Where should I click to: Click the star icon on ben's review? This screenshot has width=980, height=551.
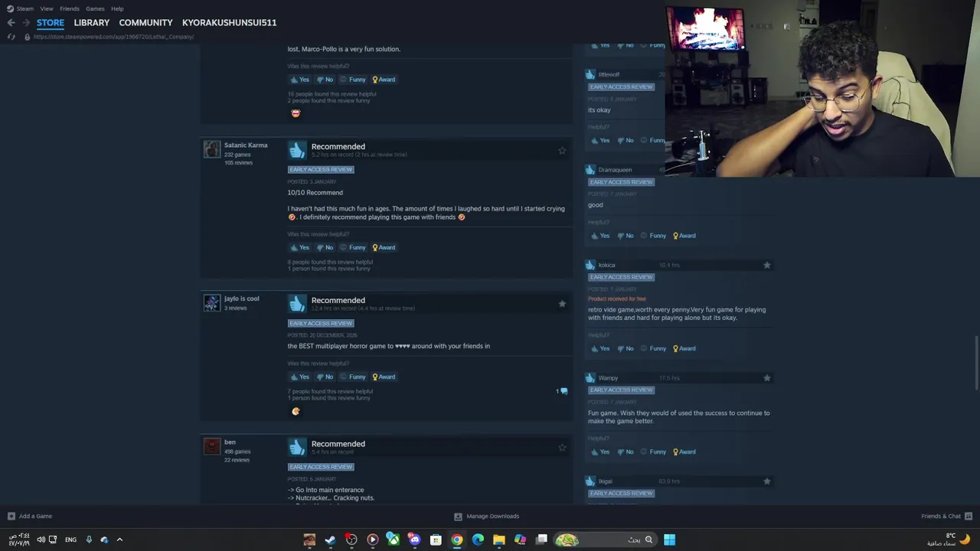tap(562, 448)
